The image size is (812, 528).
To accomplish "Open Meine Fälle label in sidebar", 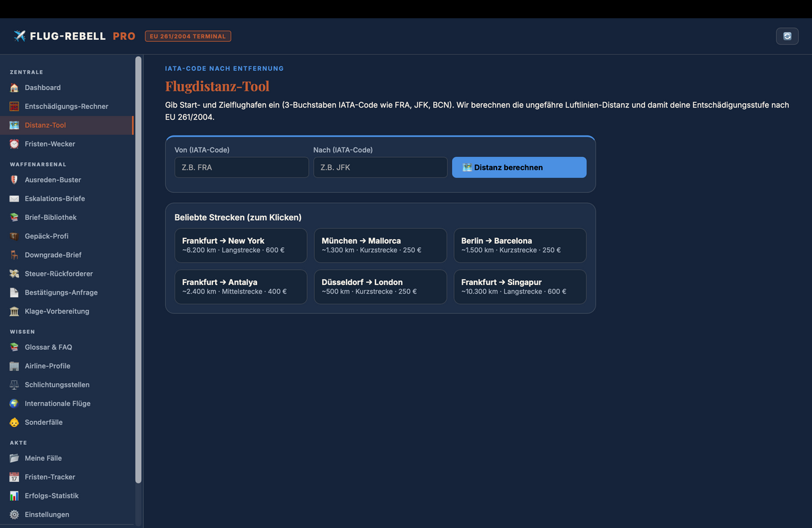I will pyautogui.click(x=43, y=458).
